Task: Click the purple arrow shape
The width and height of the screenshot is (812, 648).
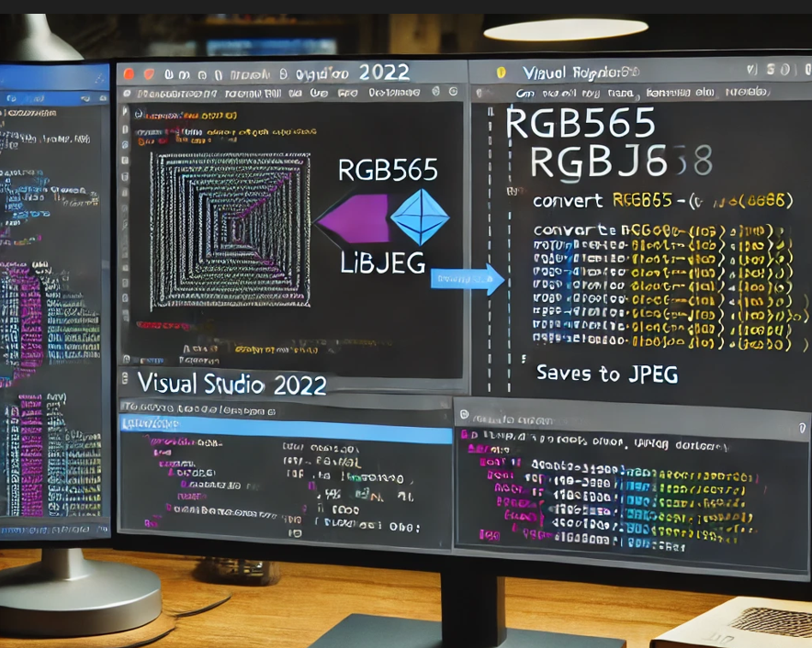Action: pos(352,218)
